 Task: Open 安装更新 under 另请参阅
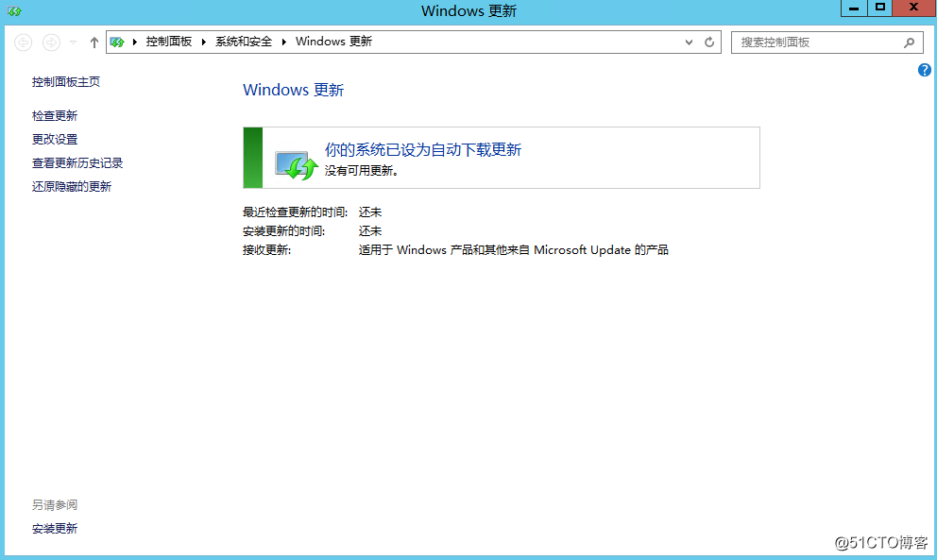click(x=55, y=528)
